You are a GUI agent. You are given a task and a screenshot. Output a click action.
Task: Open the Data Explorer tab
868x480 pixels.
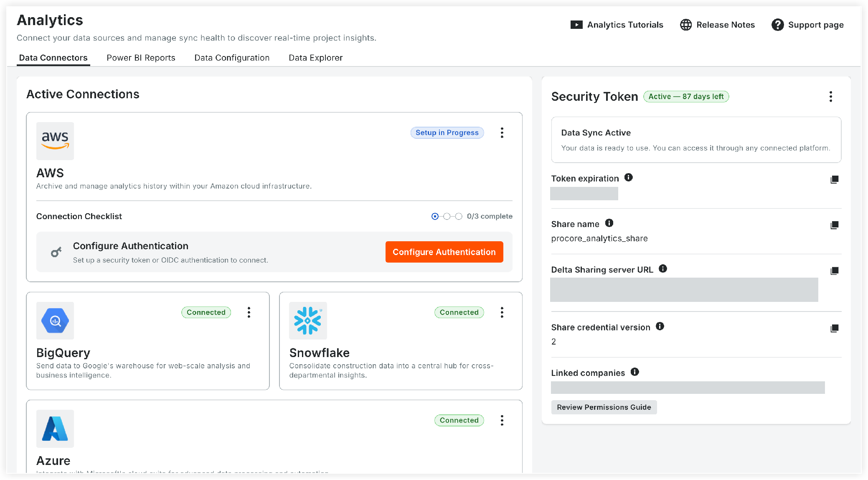[316, 58]
